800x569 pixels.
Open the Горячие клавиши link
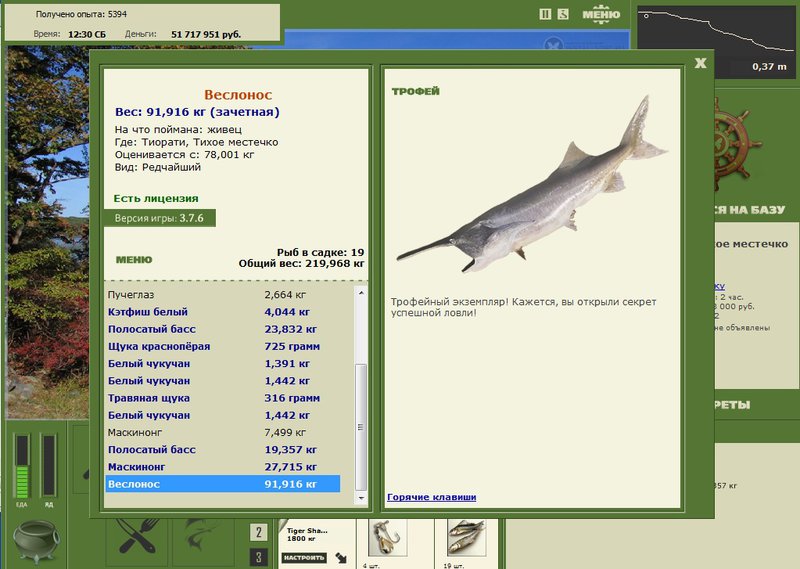coord(432,497)
